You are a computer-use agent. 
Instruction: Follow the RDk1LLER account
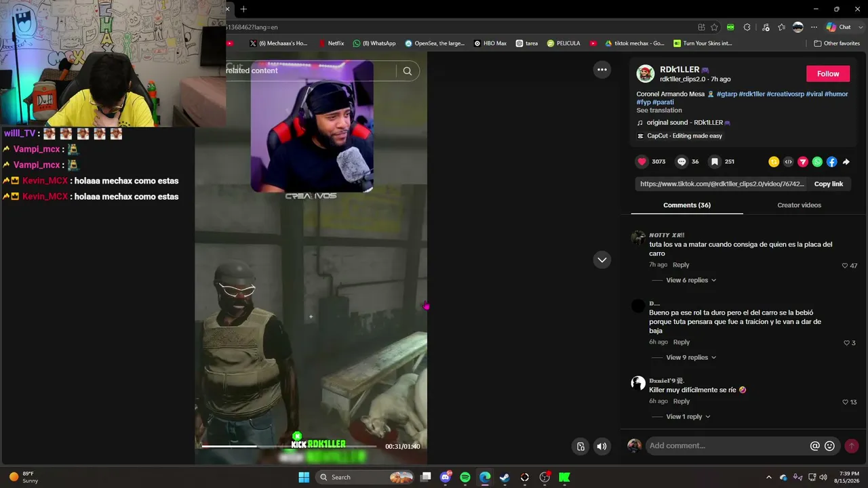tap(828, 74)
